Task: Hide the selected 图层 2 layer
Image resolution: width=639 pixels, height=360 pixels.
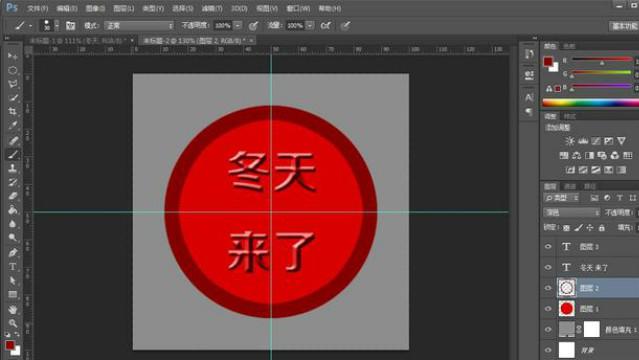Action: click(548, 288)
